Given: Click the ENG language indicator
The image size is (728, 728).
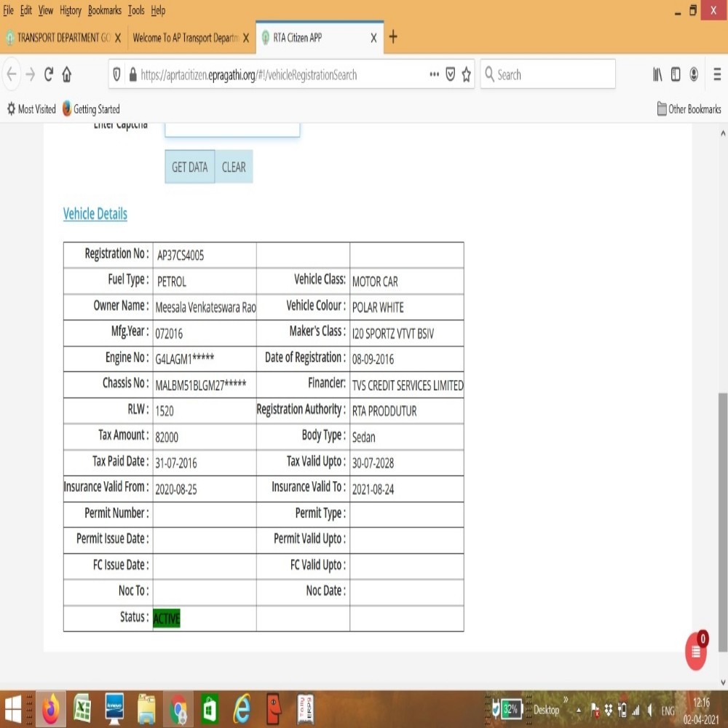Looking at the screenshot, I should (668, 711).
